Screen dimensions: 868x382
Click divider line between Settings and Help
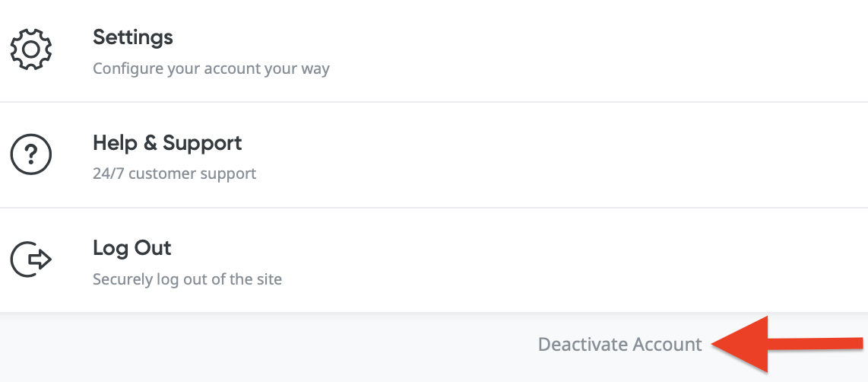433,102
